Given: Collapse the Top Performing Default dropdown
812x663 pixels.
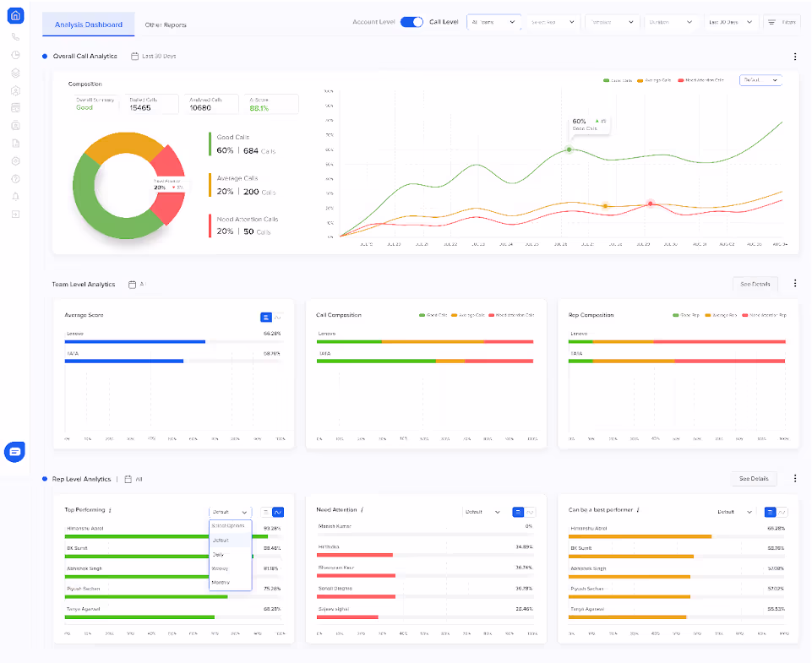Looking at the screenshot, I should click(231, 513).
